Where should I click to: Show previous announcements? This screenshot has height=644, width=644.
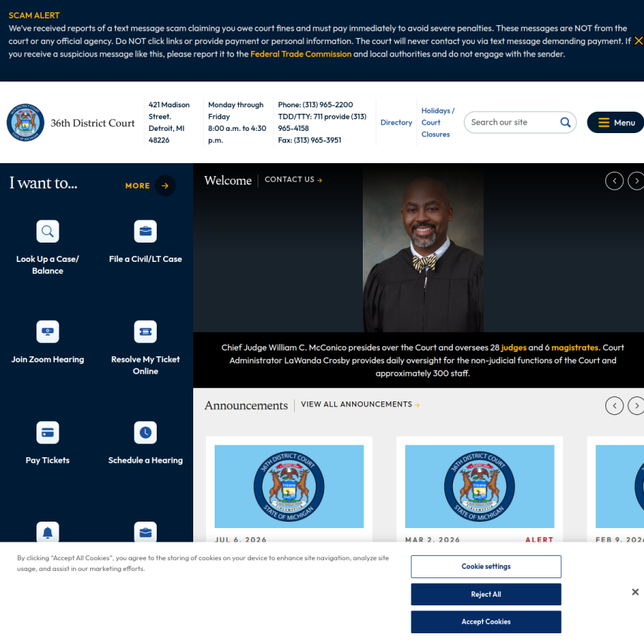615,406
